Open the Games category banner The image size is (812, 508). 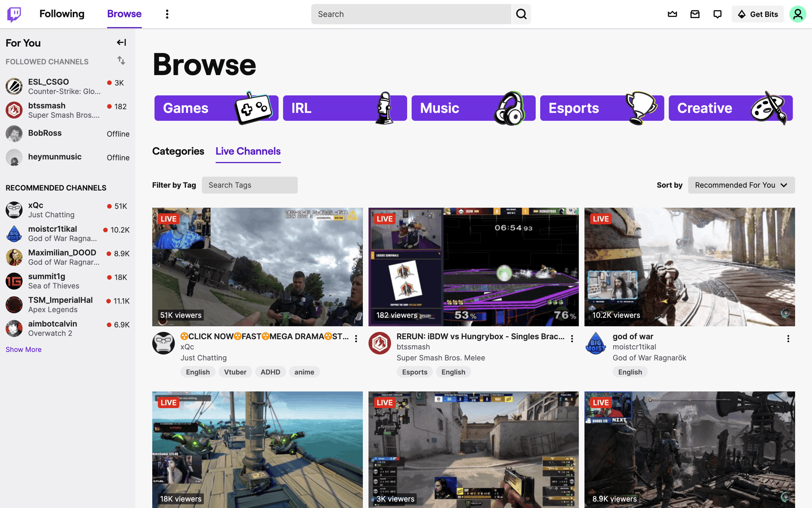click(216, 108)
